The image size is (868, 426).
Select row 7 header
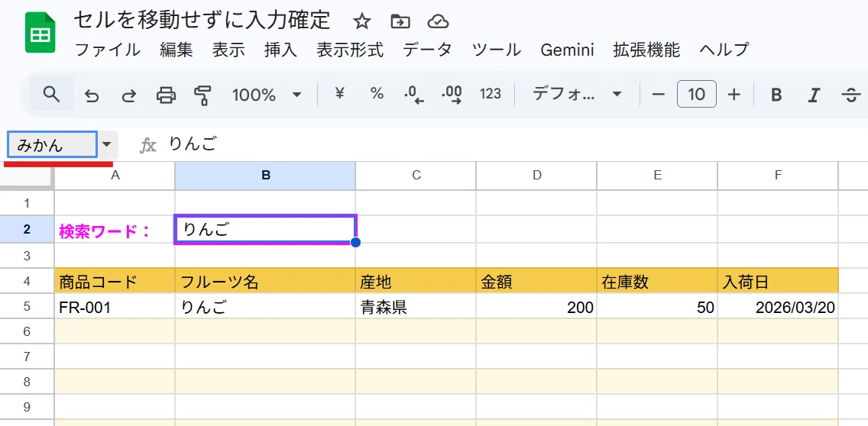coord(27,357)
